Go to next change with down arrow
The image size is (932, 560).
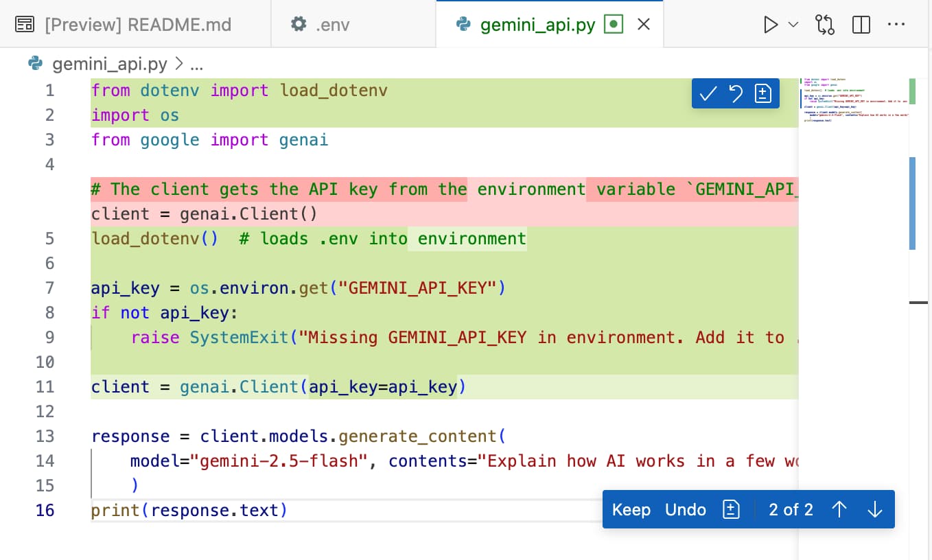(x=874, y=510)
